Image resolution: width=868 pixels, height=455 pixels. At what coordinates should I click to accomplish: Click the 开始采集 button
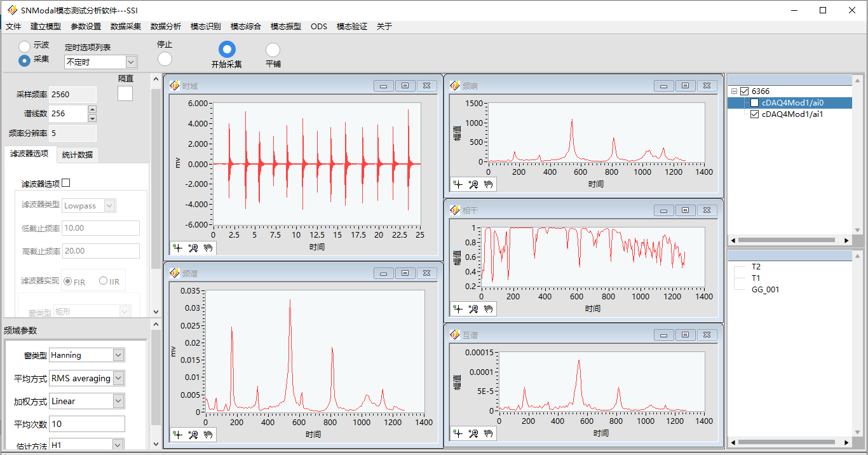[x=227, y=50]
